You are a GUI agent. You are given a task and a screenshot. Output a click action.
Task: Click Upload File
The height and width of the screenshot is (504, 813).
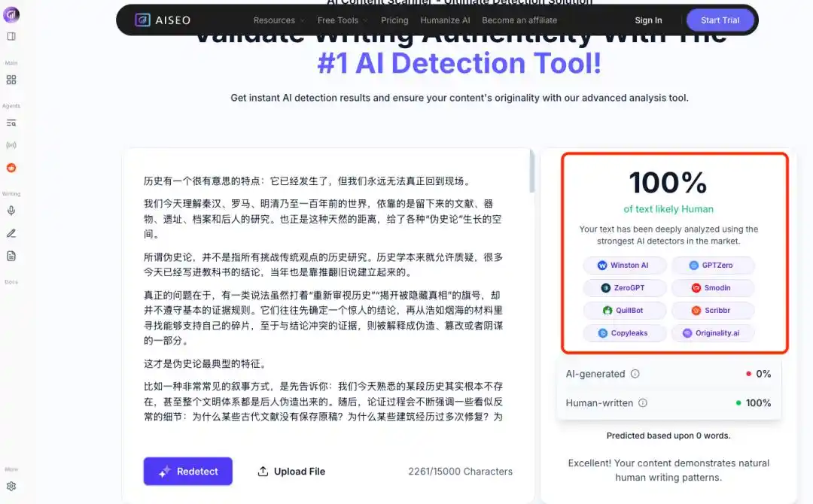click(291, 472)
